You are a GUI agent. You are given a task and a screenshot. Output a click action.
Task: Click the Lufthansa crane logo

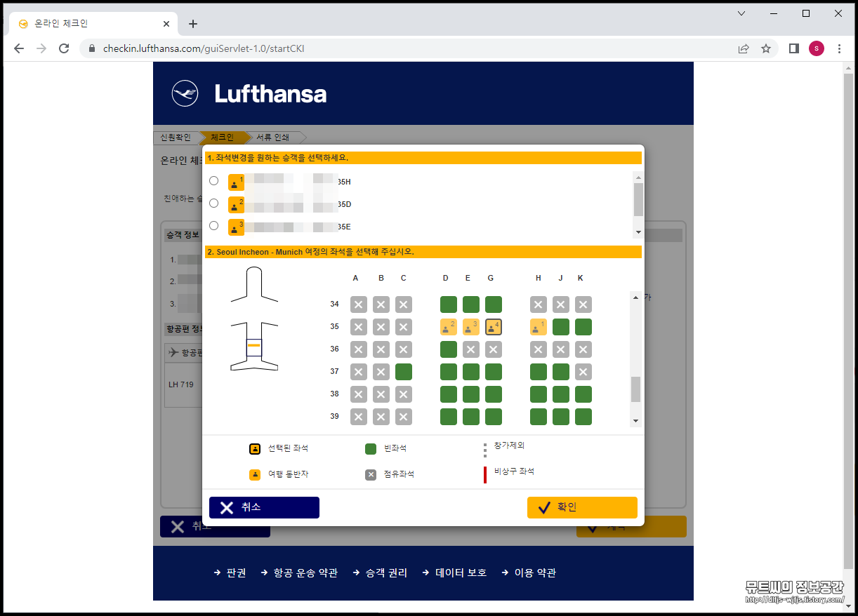coord(185,94)
